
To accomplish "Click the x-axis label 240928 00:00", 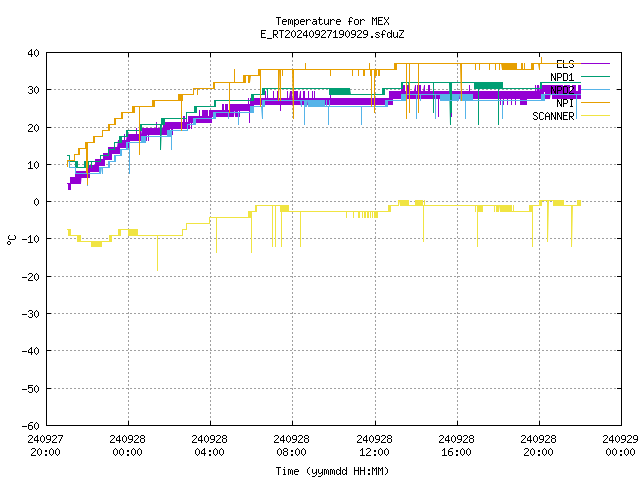I will (x=127, y=446).
